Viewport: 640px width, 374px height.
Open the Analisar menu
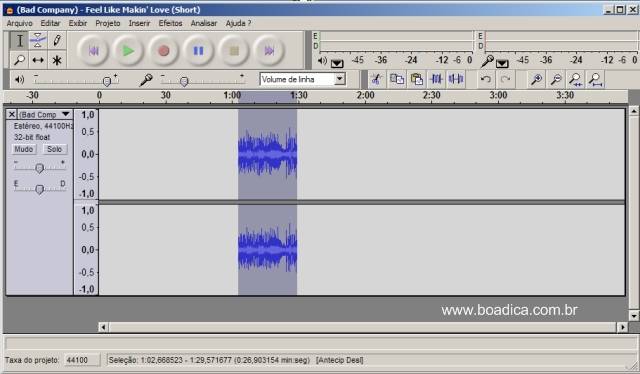(x=204, y=23)
